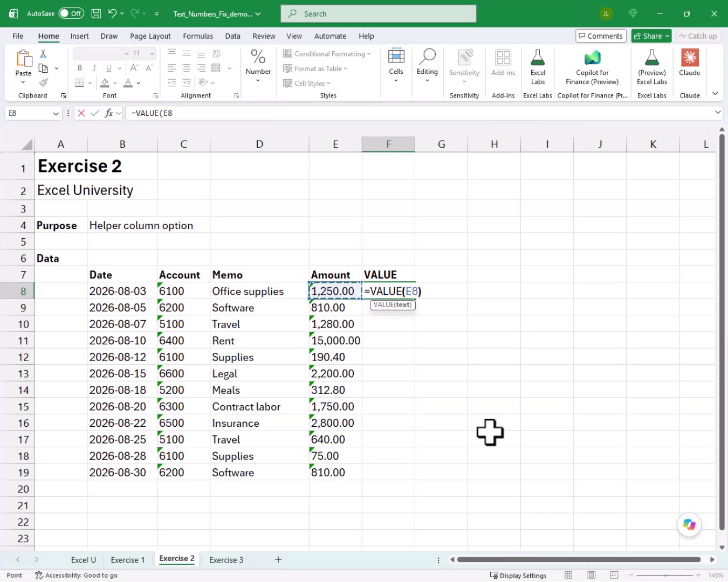Viewport: 728px width, 582px height.
Task: Click the Format Painter brush icon
Action: 43,82
